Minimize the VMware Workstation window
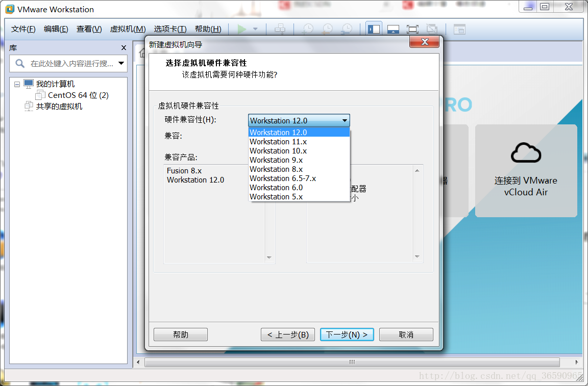 point(528,7)
